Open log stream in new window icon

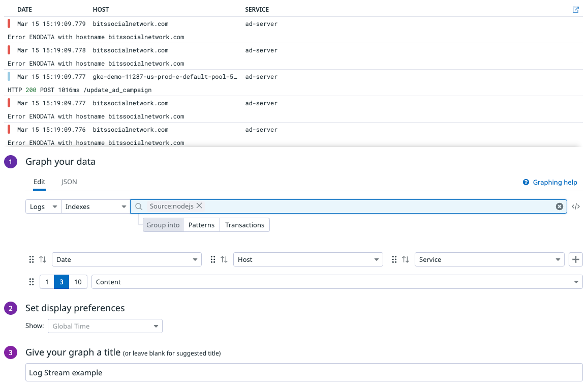click(x=575, y=10)
